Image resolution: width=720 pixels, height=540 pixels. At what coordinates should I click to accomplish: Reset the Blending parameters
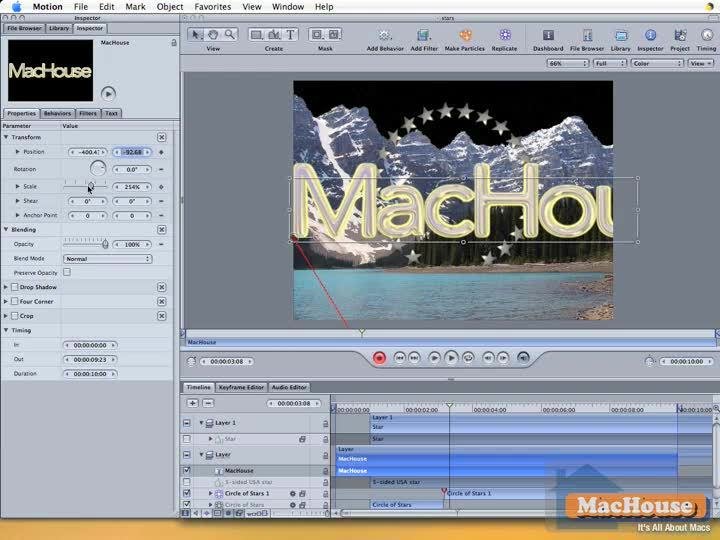(162, 229)
